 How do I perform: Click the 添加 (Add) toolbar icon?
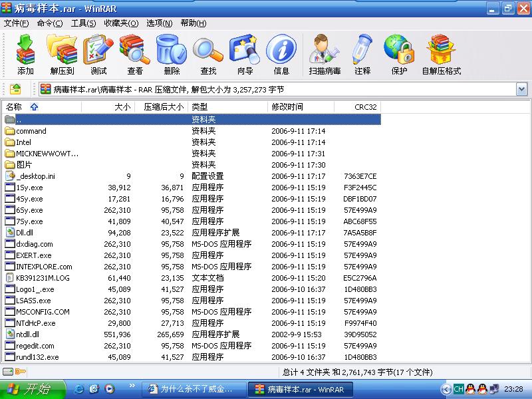coord(25,49)
